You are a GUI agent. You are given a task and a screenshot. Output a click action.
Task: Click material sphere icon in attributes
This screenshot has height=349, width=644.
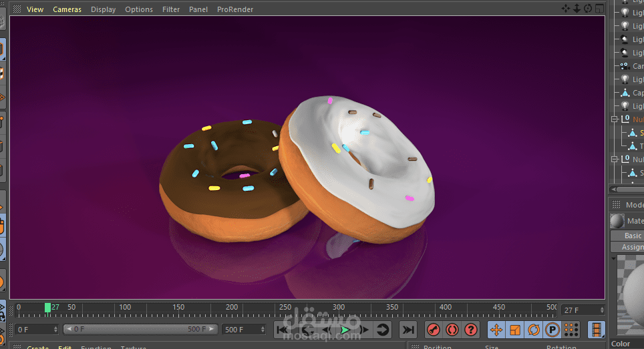coord(617,221)
